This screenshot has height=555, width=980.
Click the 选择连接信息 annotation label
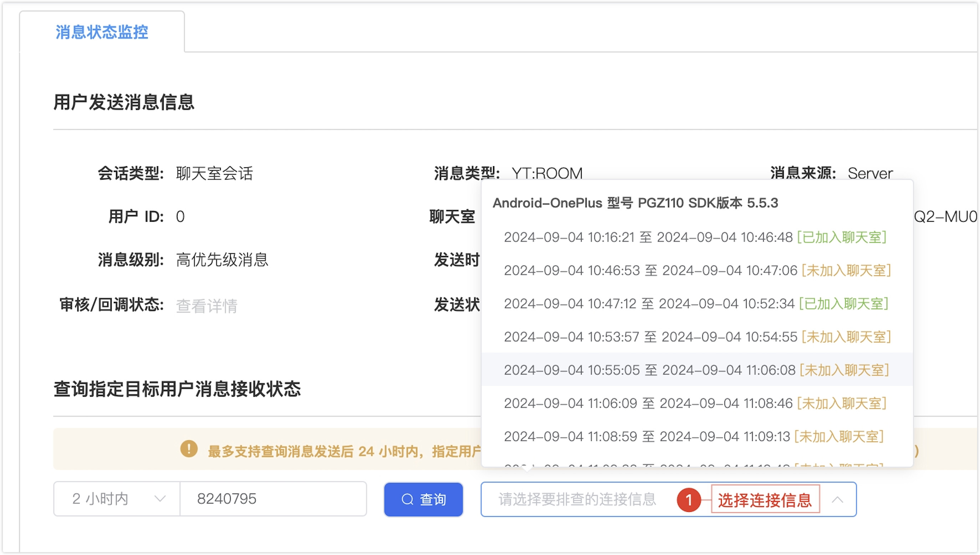click(765, 500)
